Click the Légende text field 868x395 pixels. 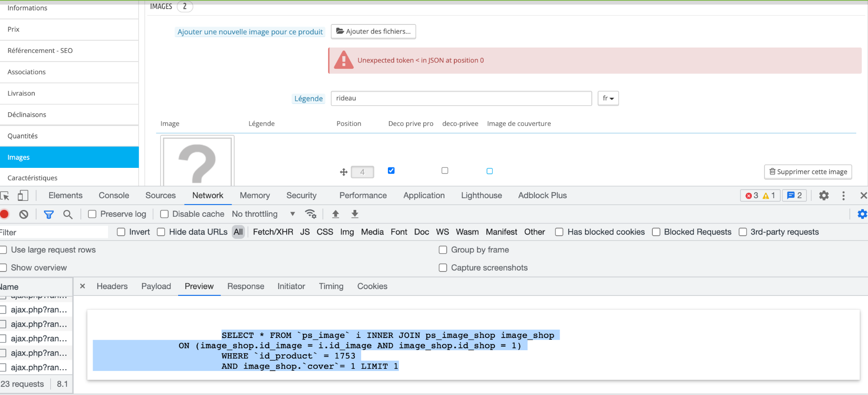461,98
